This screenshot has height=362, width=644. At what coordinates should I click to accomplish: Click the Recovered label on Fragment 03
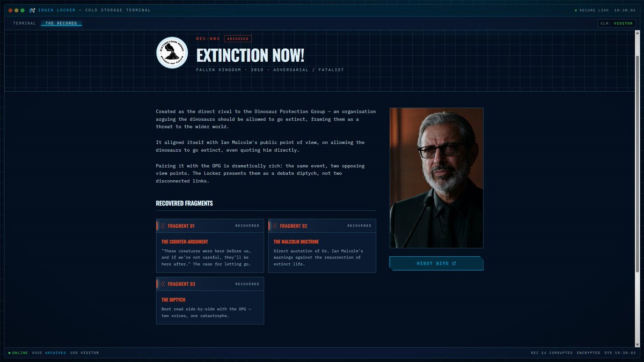click(247, 284)
